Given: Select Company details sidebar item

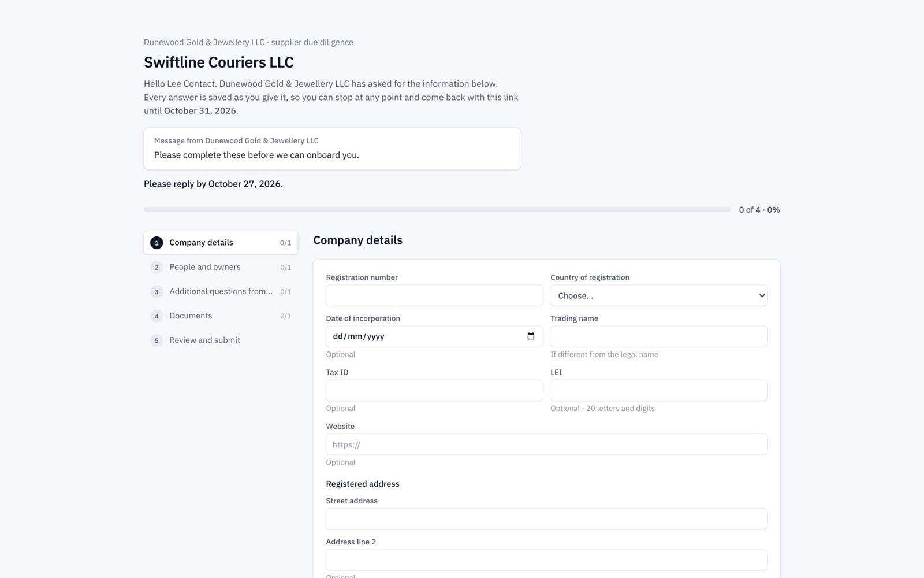Looking at the screenshot, I should point(221,243).
